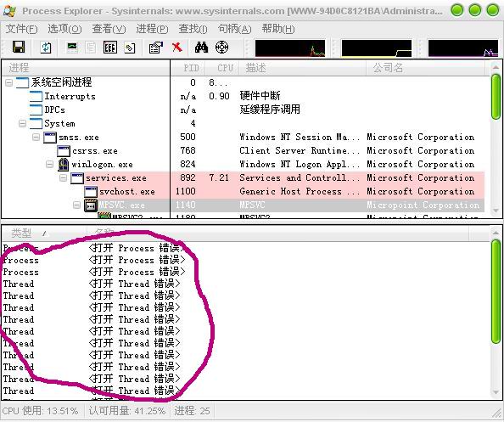
Task: Open the 句柄(A) menu
Action: click(234, 29)
